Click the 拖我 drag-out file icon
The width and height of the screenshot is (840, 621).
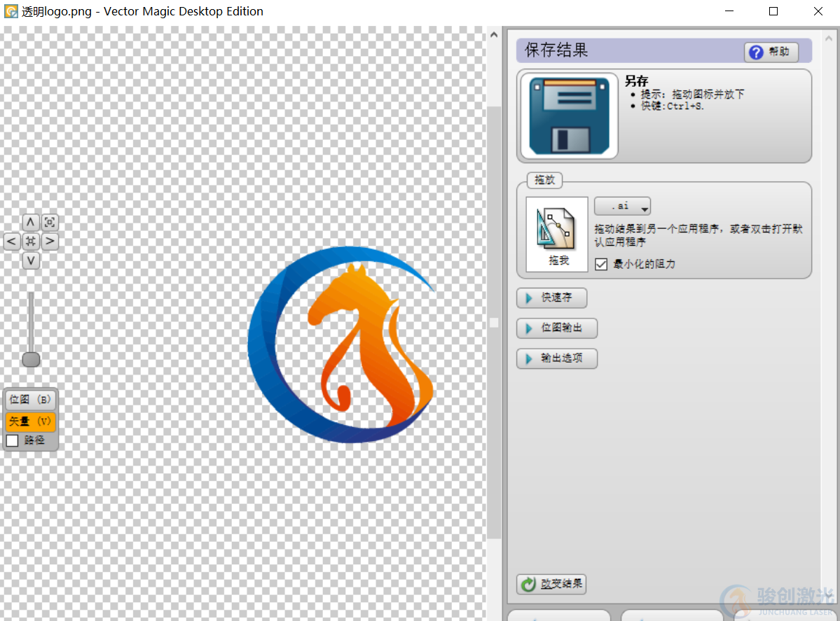[x=557, y=235]
